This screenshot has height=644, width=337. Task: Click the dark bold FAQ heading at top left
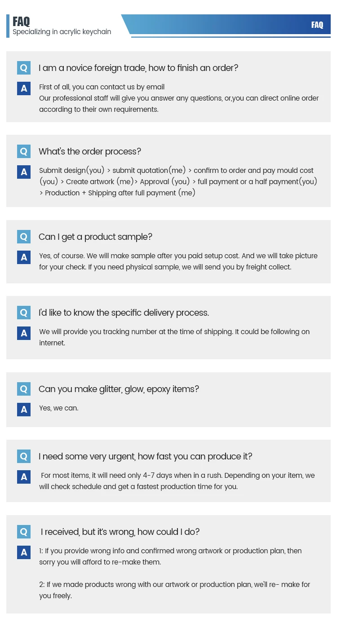21,22
